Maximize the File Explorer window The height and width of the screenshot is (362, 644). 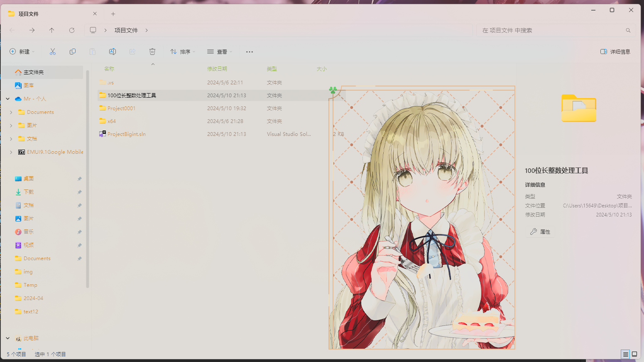612,10
